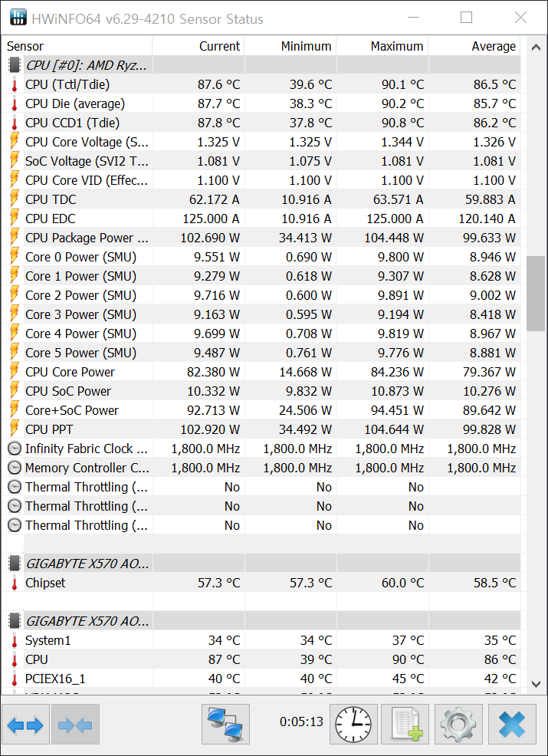Click the scrollbar down arrow
Image resolution: width=548 pixels, height=756 pixels.
point(537,682)
